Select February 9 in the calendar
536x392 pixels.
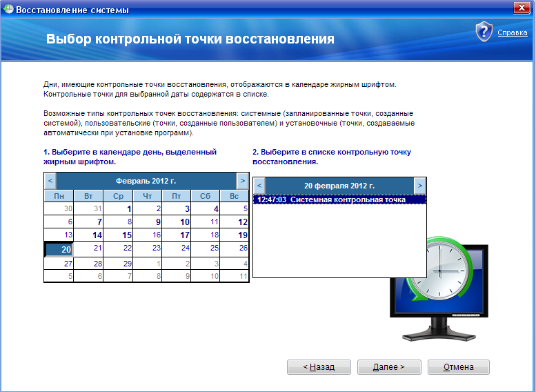[148, 222]
